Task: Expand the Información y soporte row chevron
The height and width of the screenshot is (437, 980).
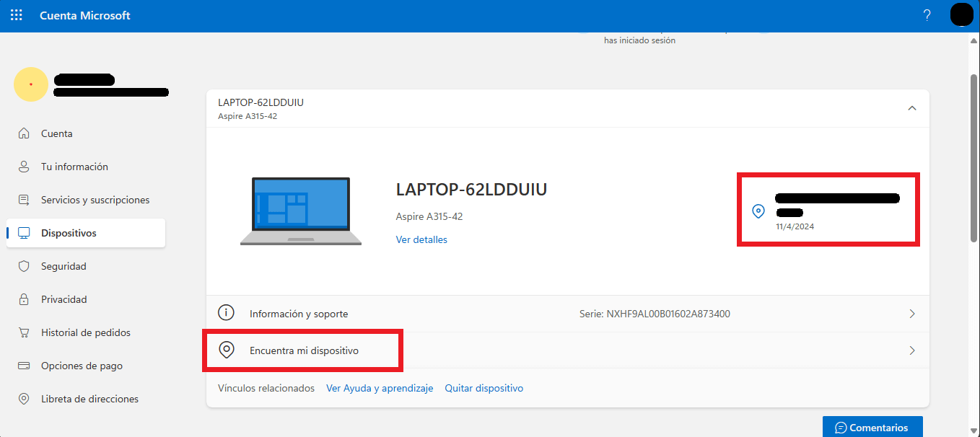Action: click(912, 314)
